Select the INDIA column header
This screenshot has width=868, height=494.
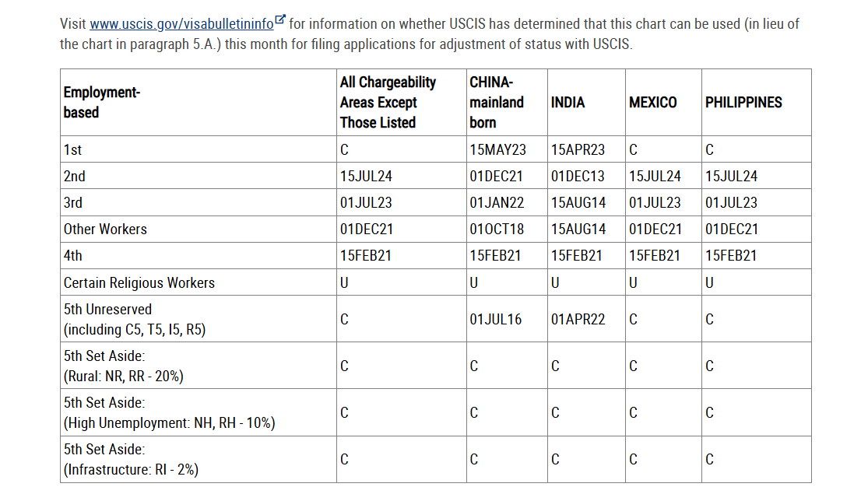(568, 102)
